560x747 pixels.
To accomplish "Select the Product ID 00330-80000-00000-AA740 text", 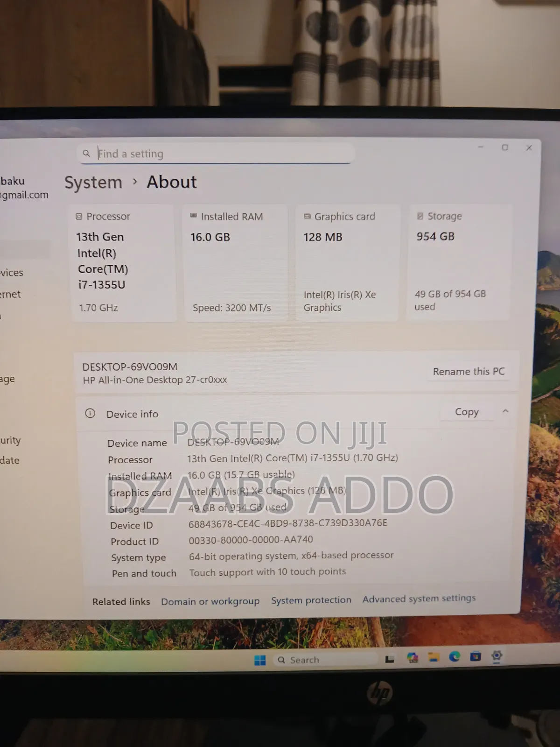I will (251, 540).
